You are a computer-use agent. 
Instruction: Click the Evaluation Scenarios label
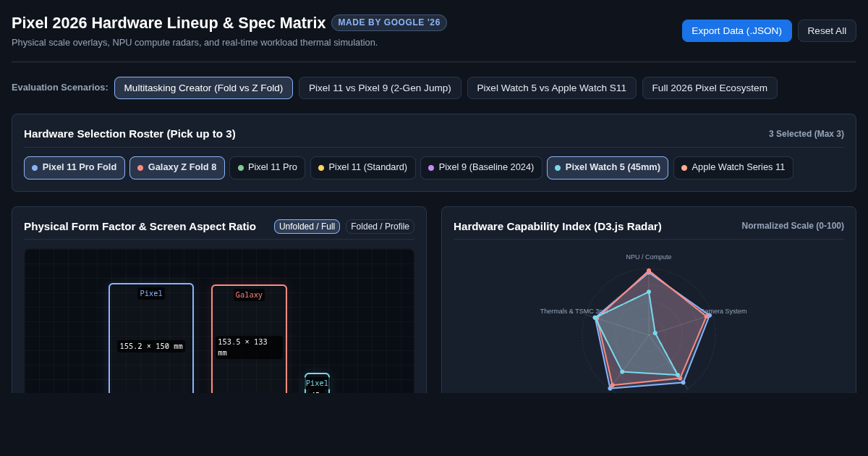[x=60, y=88]
